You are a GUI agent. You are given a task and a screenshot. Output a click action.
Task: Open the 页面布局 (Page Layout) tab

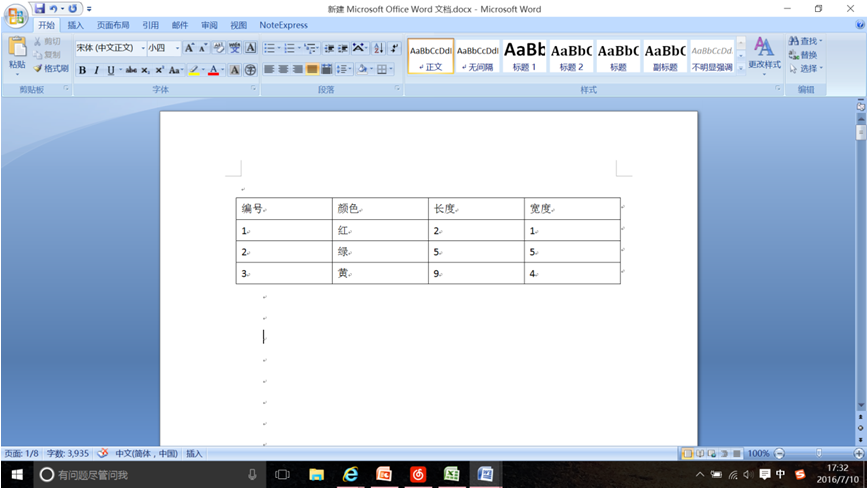(113, 25)
